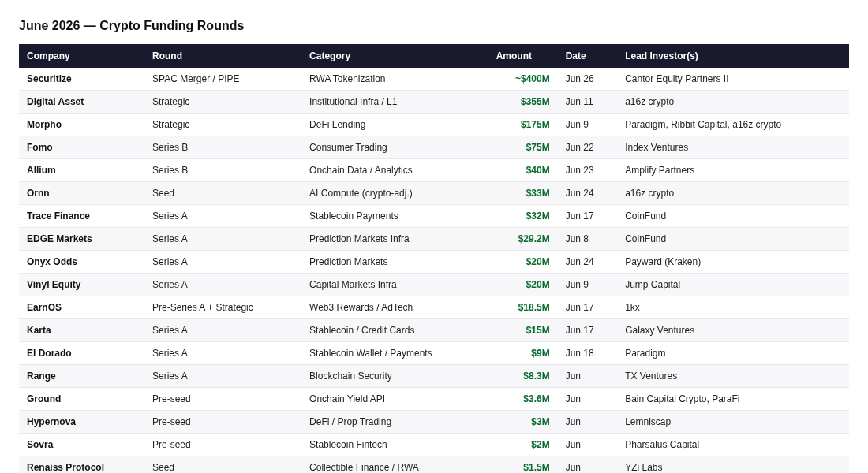Click Prediction Markets Infra category
This screenshot has width=868, height=473.
tap(359, 239)
